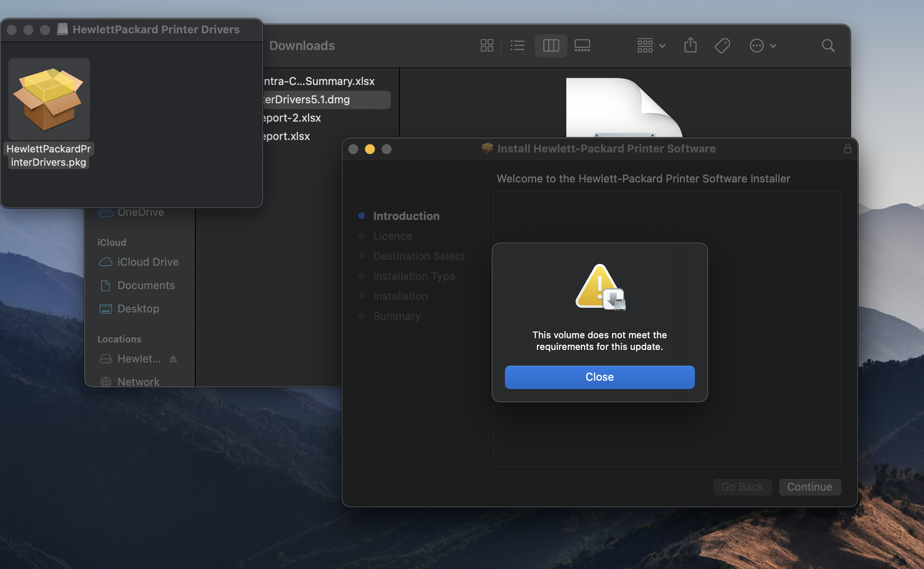Screen dimensions: 924x569
Task: Select column view in Finder toolbar
Action: pyautogui.click(x=551, y=45)
